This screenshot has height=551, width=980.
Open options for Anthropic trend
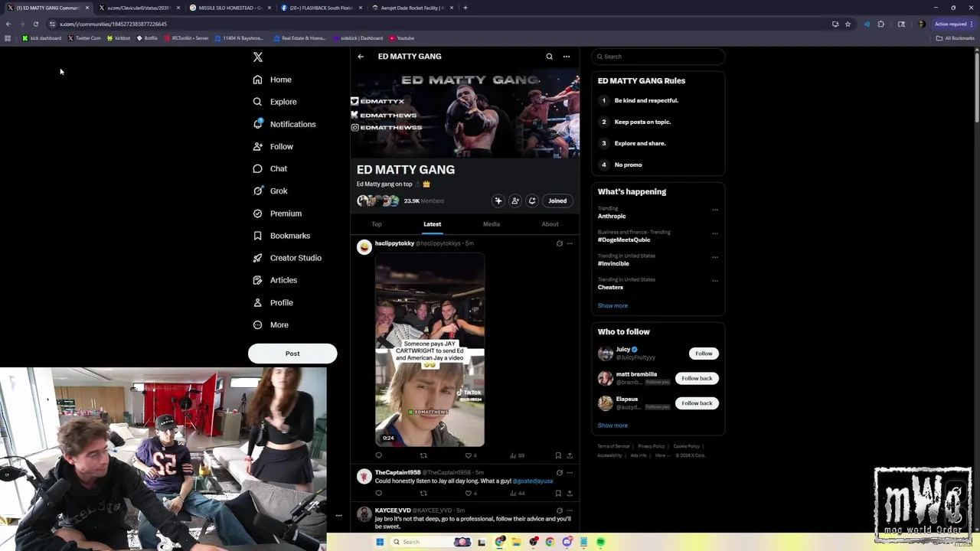tap(715, 210)
